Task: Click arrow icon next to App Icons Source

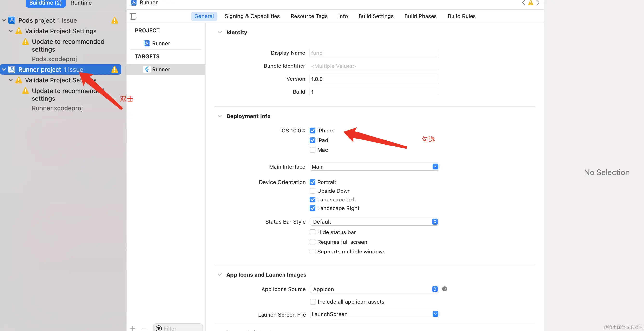Action: tap(444, 289)
